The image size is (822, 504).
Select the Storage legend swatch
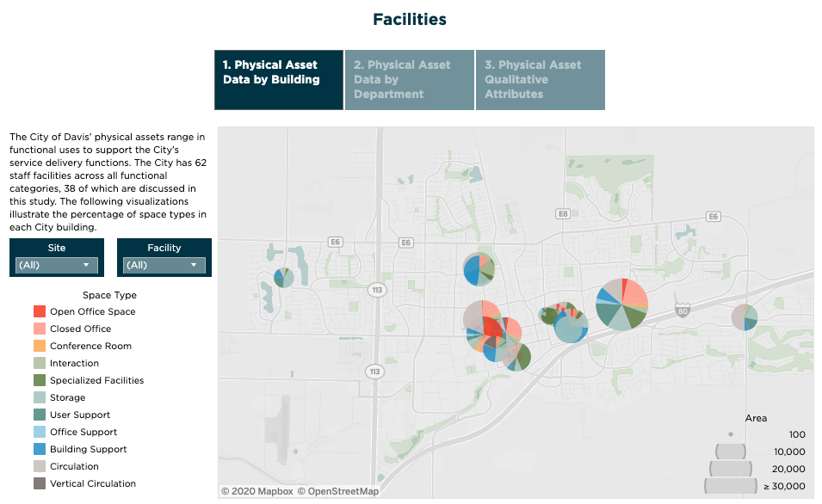pyautogui.click(x=40, y=397)
